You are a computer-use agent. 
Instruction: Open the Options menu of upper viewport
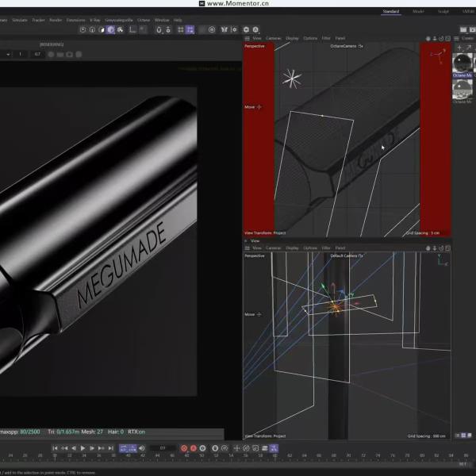310,38
